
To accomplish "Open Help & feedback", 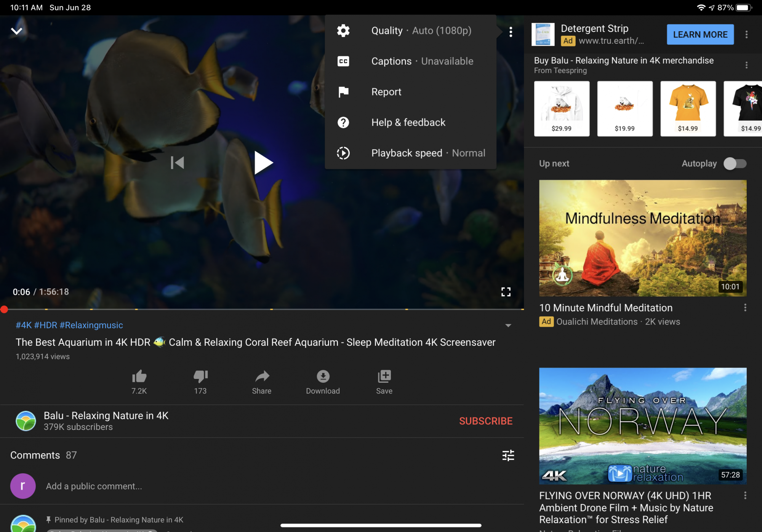I will coord(410,122).
